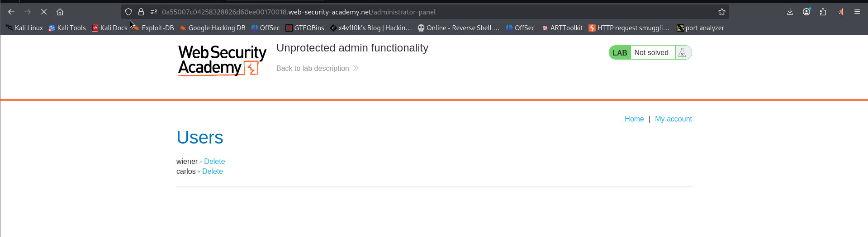Go to the Home page link
This screenshot has height=237, width=868.
click(x=634, y=119)
